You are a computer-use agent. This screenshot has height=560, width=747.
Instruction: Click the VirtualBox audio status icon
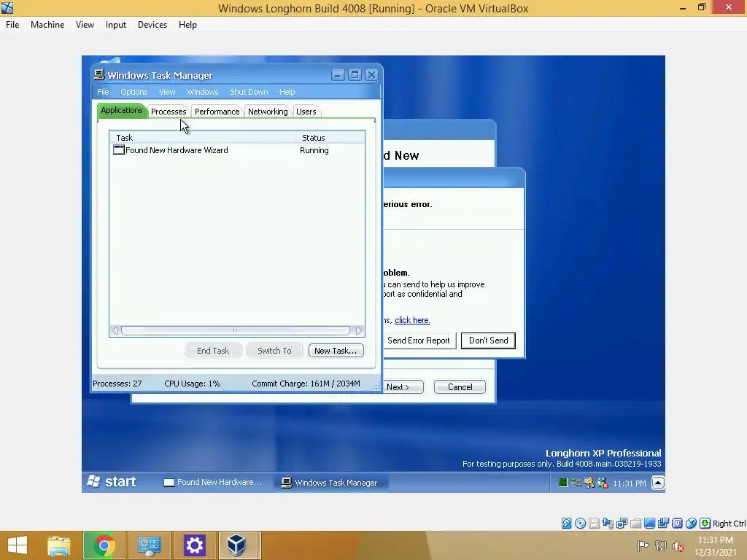pyautogui.click(x=608, y=524)
